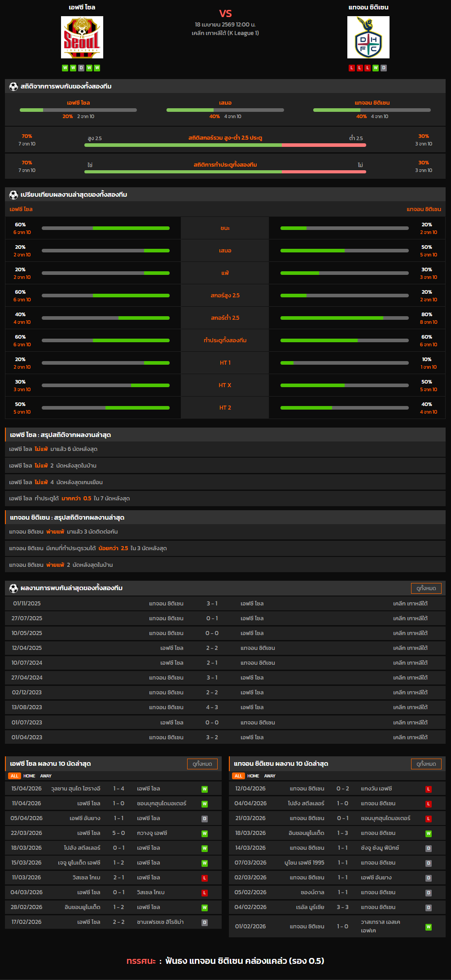Click soccer ball icon in head-to-head statistics header
Image resolution: width=451 pixels, height=980 pixels.
13,86
